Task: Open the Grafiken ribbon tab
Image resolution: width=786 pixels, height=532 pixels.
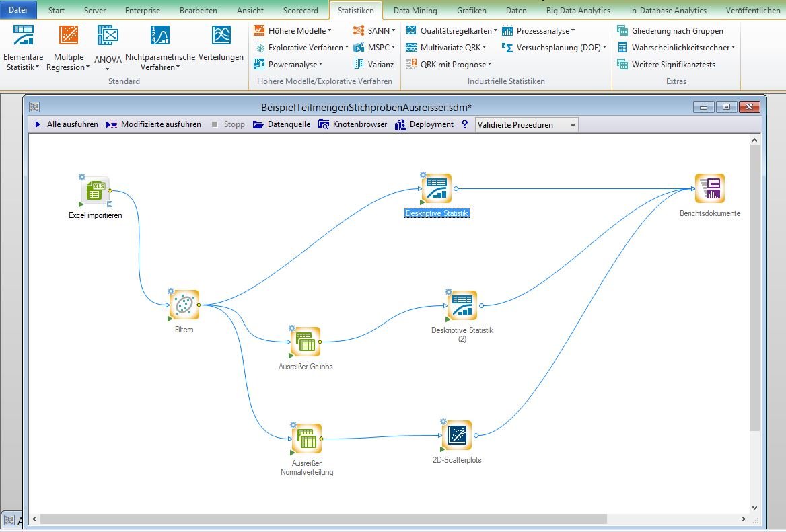Action: coord(472,11)
